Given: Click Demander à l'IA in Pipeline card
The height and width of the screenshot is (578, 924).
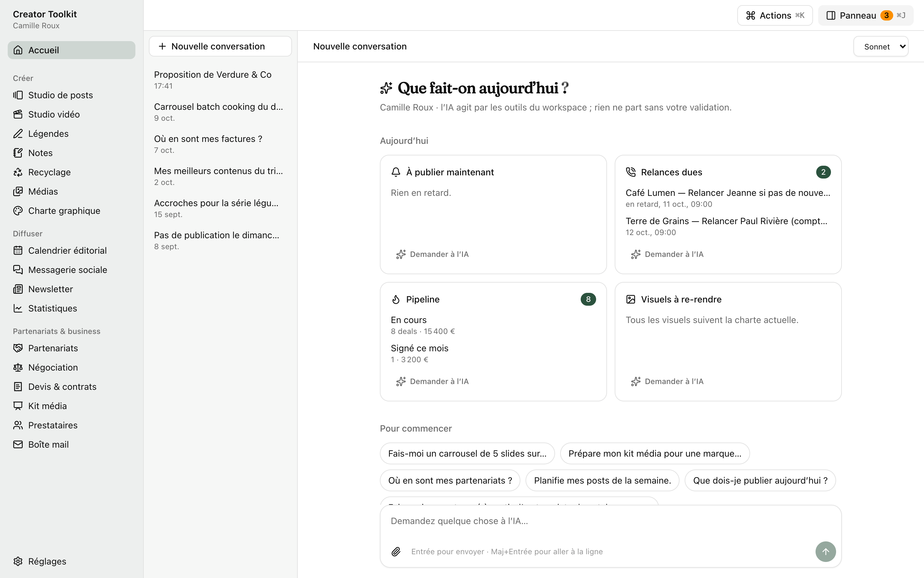Looking at the screenshot, I should (432, 381).
